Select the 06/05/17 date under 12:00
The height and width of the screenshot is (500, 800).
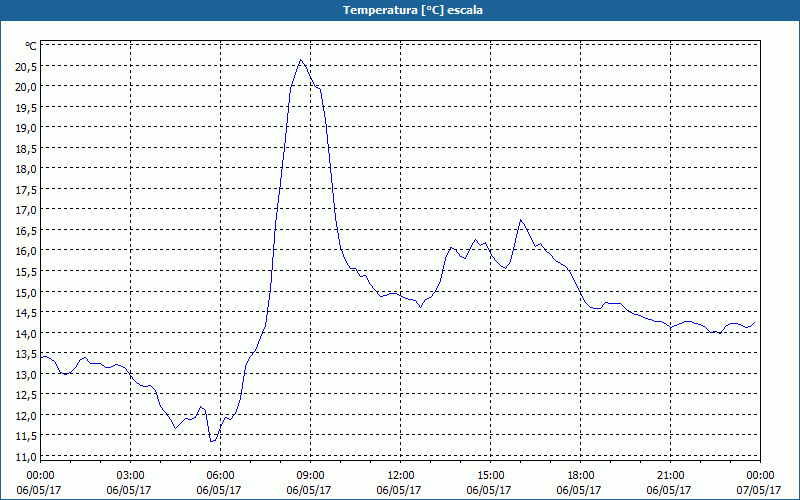401,490
